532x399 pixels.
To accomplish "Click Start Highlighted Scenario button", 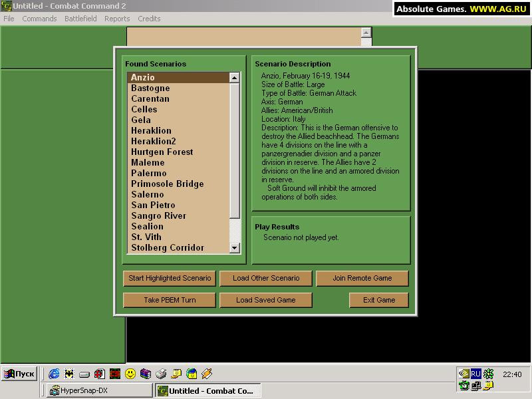I will point(170,278).
